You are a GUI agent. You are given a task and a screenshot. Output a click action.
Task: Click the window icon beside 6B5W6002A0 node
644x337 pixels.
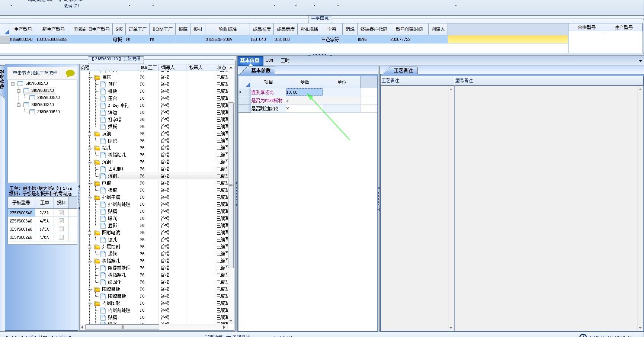20,84
